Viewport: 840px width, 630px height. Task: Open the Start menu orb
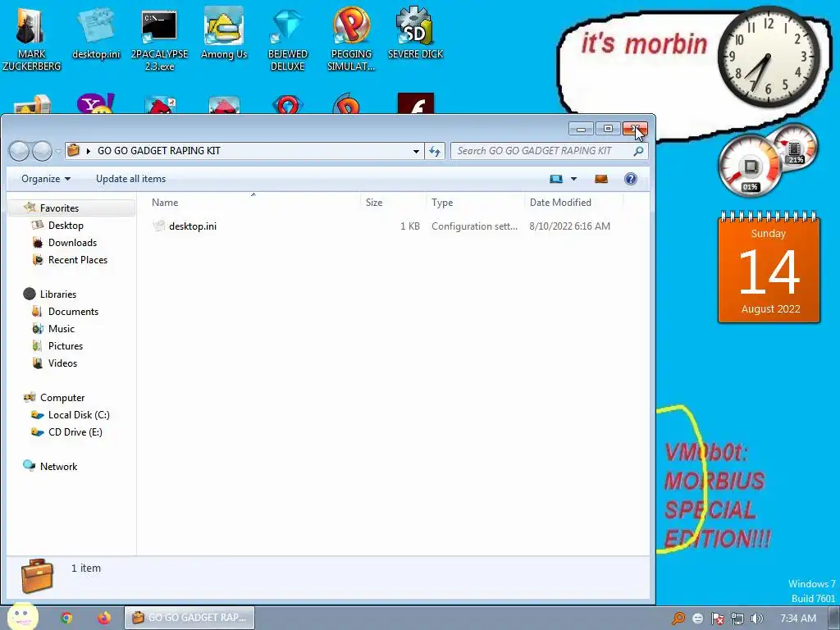pos(22,617)
